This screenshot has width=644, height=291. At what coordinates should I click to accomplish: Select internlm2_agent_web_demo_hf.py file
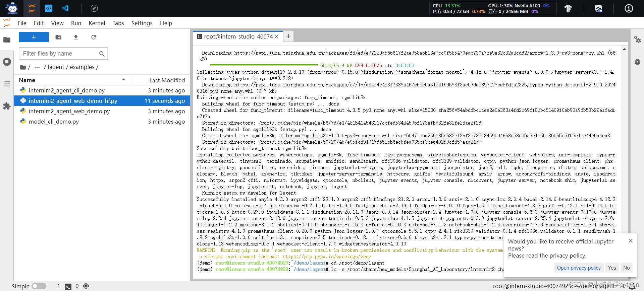pyautogui.click(x=102, y=101)
